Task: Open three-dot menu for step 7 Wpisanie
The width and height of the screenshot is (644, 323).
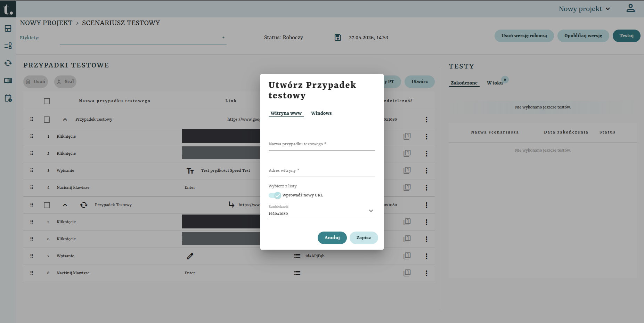Action: tap(426, 256)
